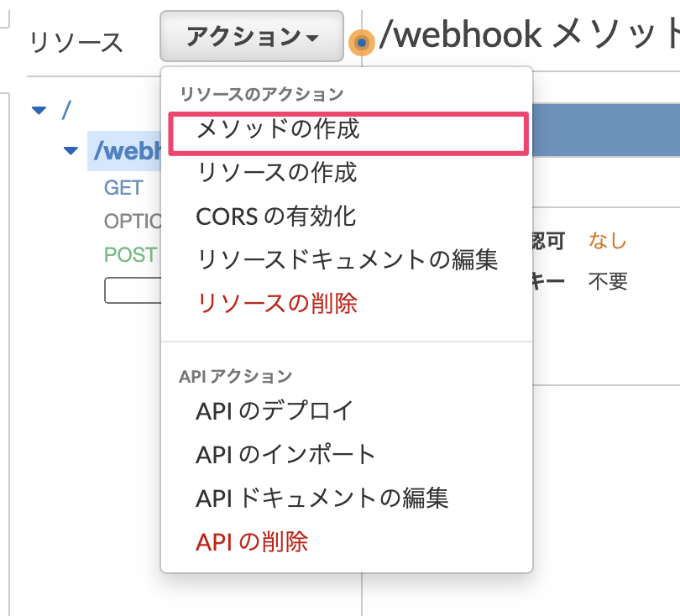Click the /webhook メソッド page title
The image size is (680, 616).
point(529,34)
